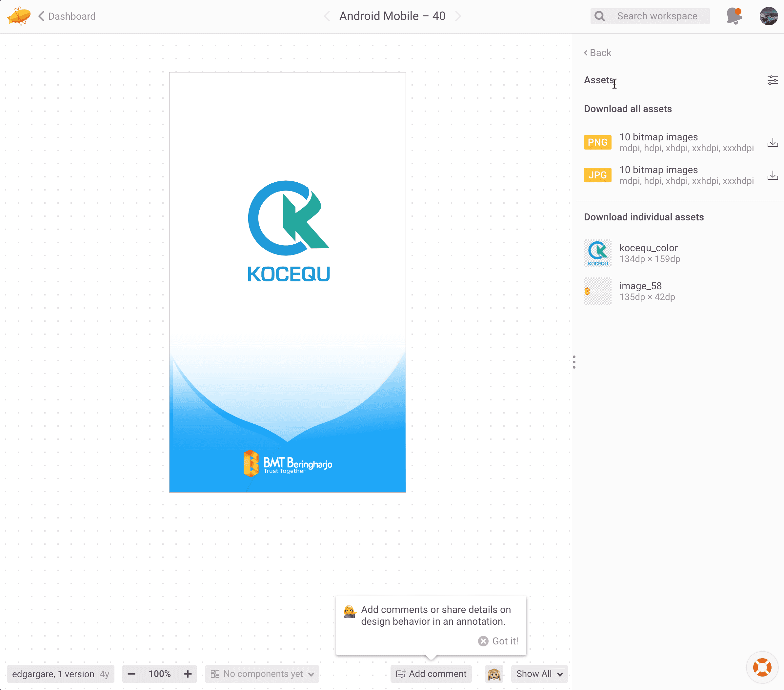Click 135dp × 42dp dimension text
Screen dimensions: 784x690
click(x=647, y=297)
